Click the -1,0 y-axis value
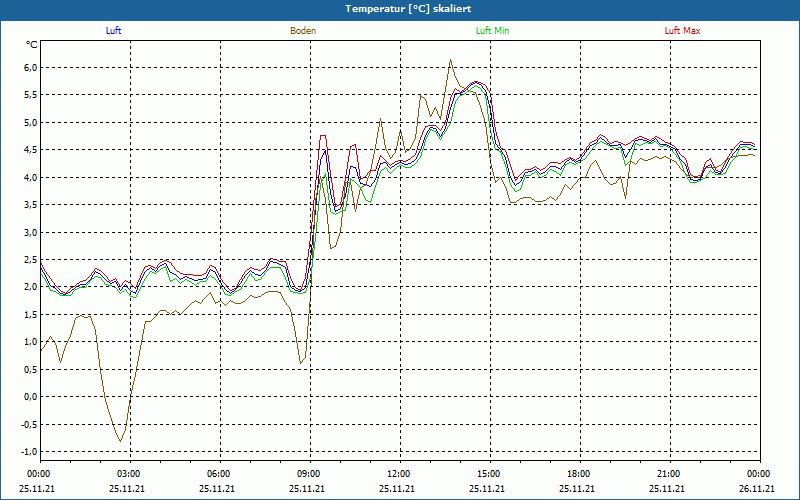The height and width of the screenshot is (500, 800). pos(29,452)
